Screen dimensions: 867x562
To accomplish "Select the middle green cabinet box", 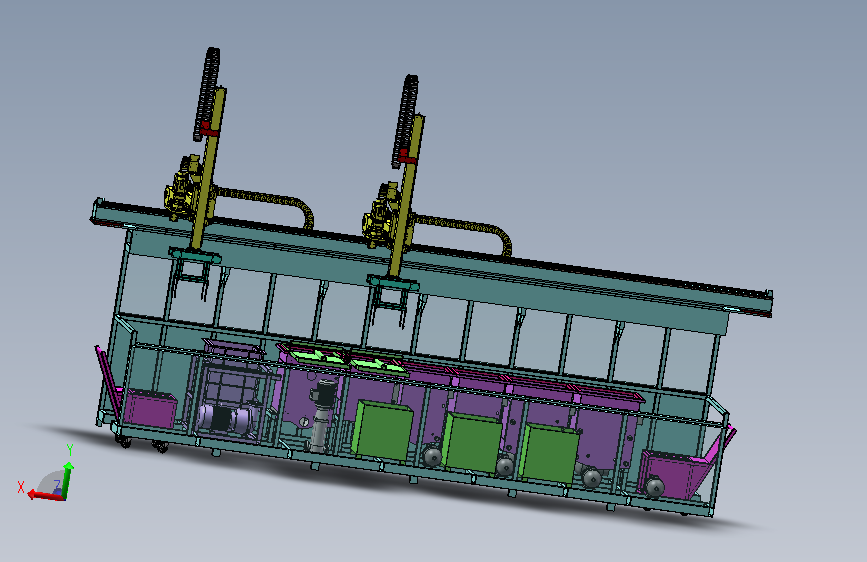I will pos(473,443).
